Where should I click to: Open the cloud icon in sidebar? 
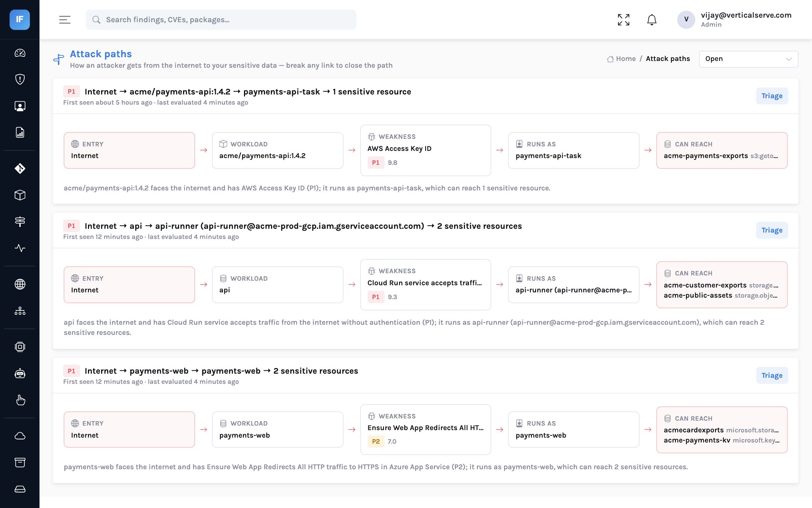(20, 436)
